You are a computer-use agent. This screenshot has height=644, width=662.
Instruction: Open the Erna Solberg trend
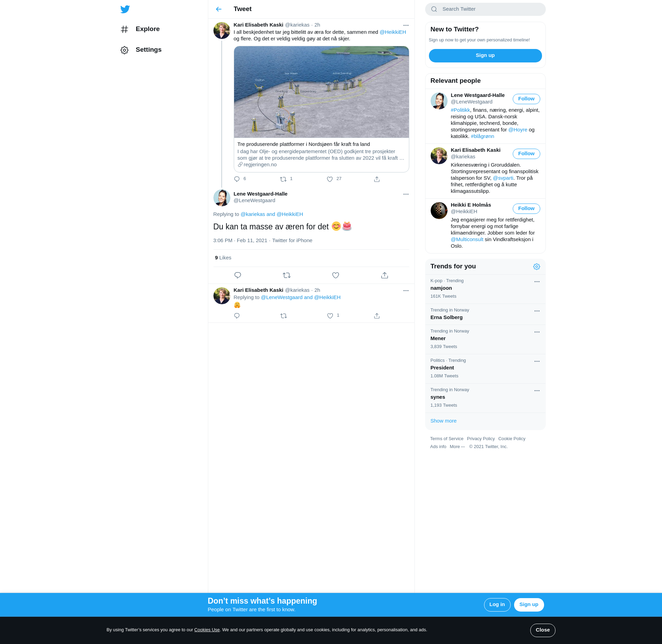pyautogui.click(x=485, y=314)
